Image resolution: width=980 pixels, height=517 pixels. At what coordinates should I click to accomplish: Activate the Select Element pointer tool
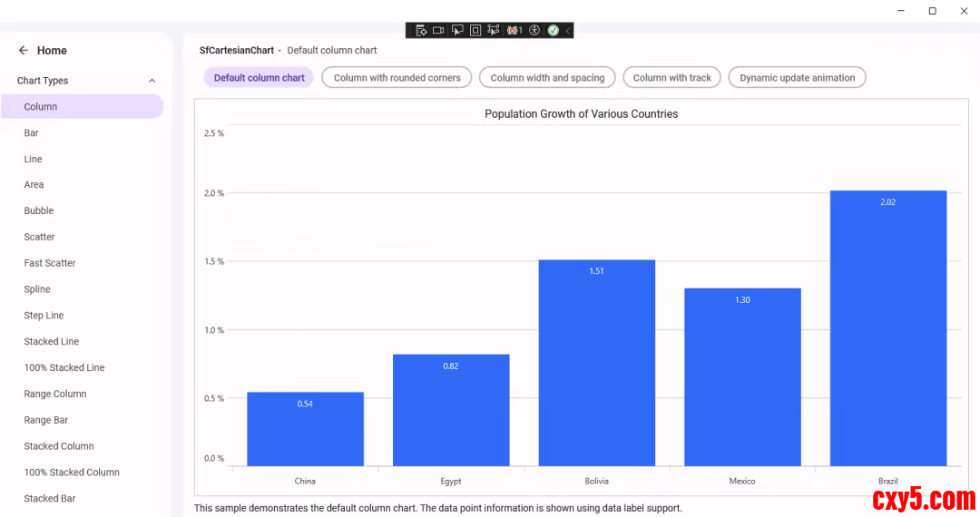click(457, 30)
